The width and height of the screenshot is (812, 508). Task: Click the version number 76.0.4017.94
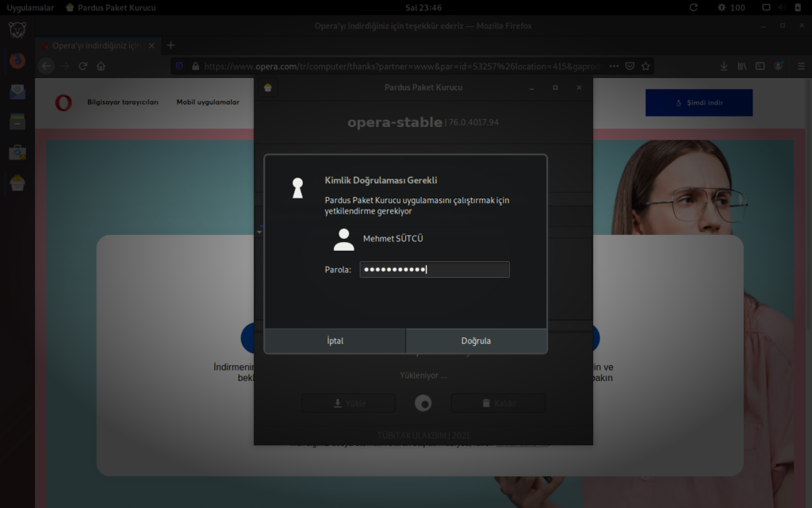(473, 122)
